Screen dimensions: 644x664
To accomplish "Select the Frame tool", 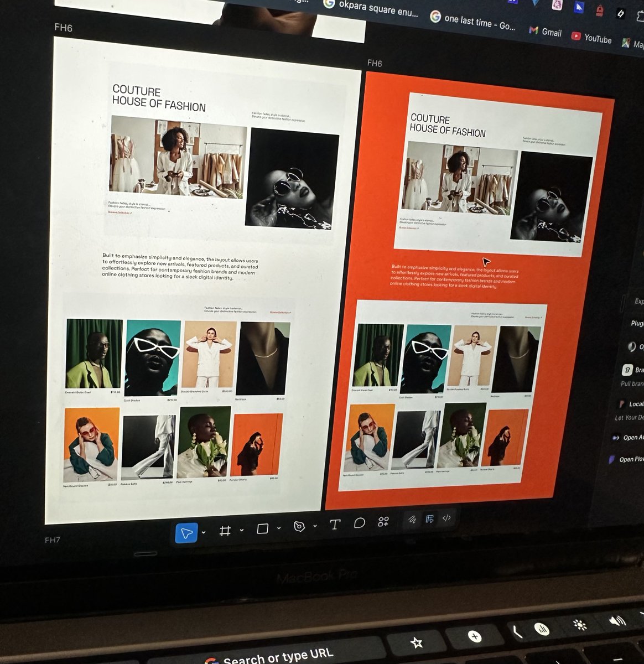I will [x=225, y=531].
